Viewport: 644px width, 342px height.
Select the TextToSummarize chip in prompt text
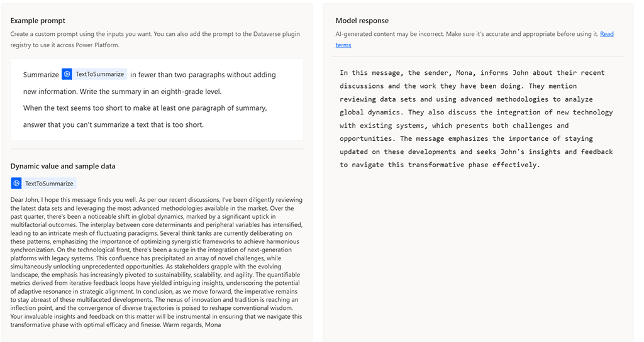(94, 74)
